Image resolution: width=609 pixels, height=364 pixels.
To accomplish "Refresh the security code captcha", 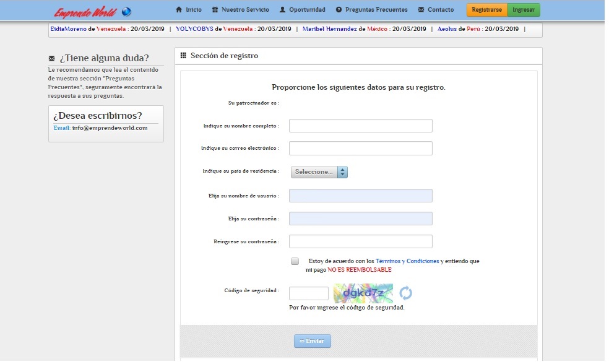I will [x=405, y=293].
